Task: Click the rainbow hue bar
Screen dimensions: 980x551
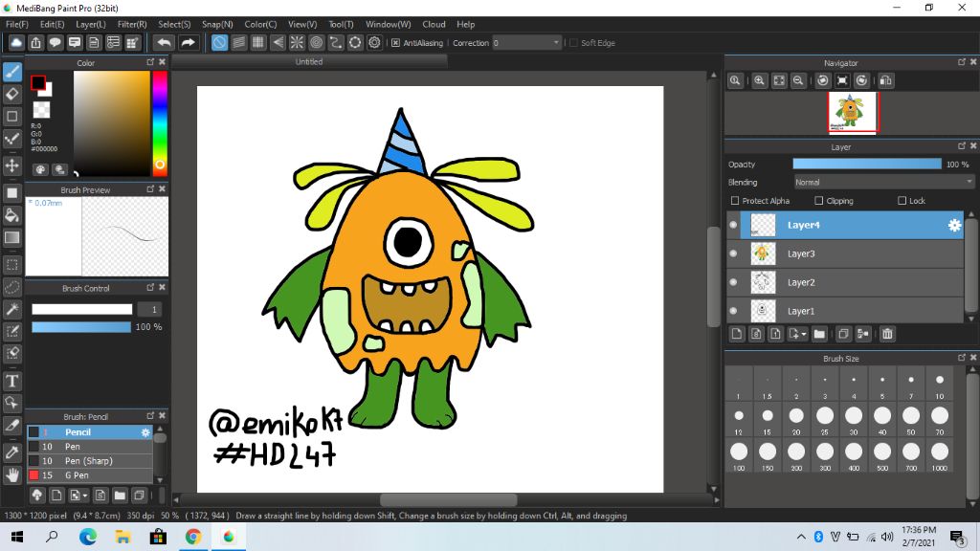Action: pyautogui.click(x=160, y=123)
